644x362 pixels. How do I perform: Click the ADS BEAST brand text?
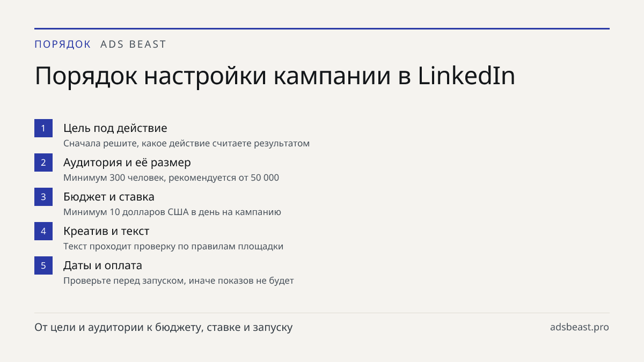(x=134, y=45)
